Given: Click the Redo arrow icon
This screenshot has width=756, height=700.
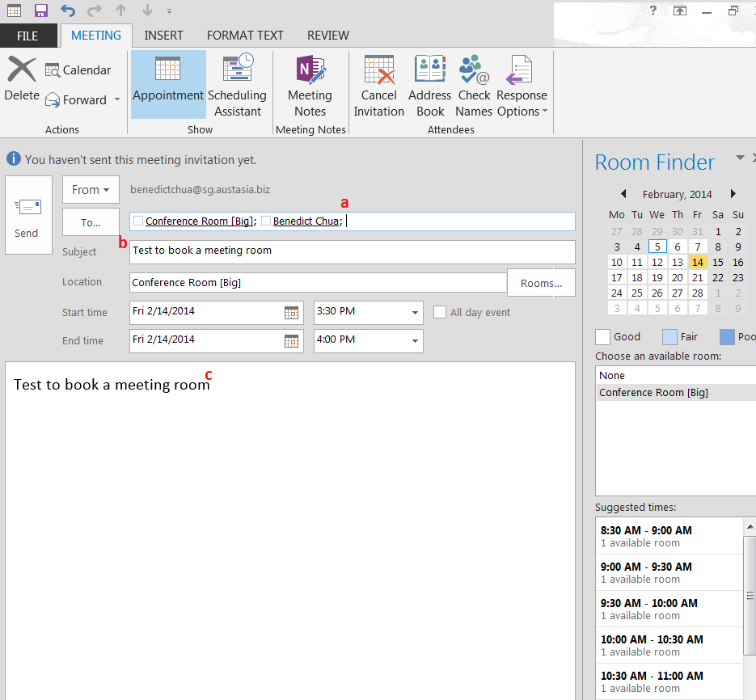Looking at the screenshot, I should 95,11.
